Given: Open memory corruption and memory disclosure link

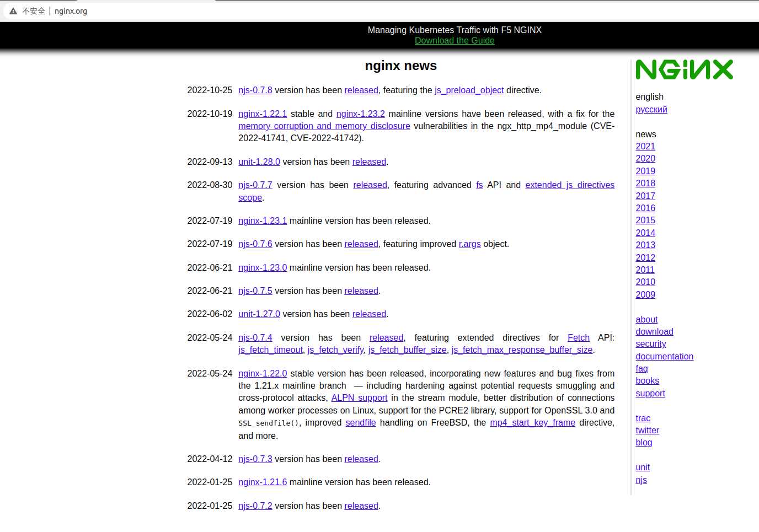Looking at the screenshot, I should tap(324, 126).
